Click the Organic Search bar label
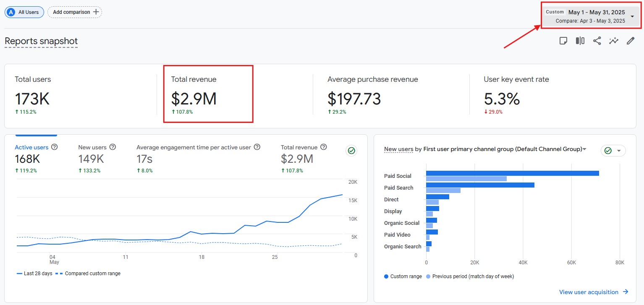The height and width of the screenshot is (305, 644). pyautogui.click(x=403, y=247)
